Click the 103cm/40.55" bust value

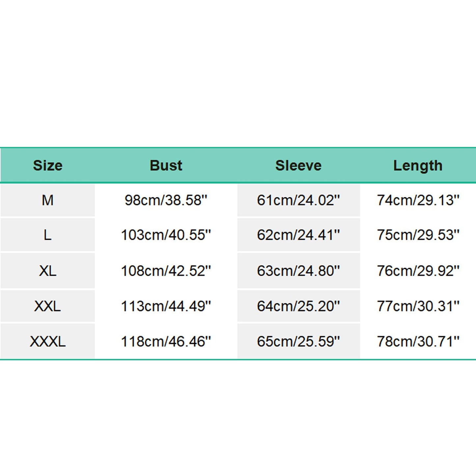pyautogui.click(x=166, y=235)
